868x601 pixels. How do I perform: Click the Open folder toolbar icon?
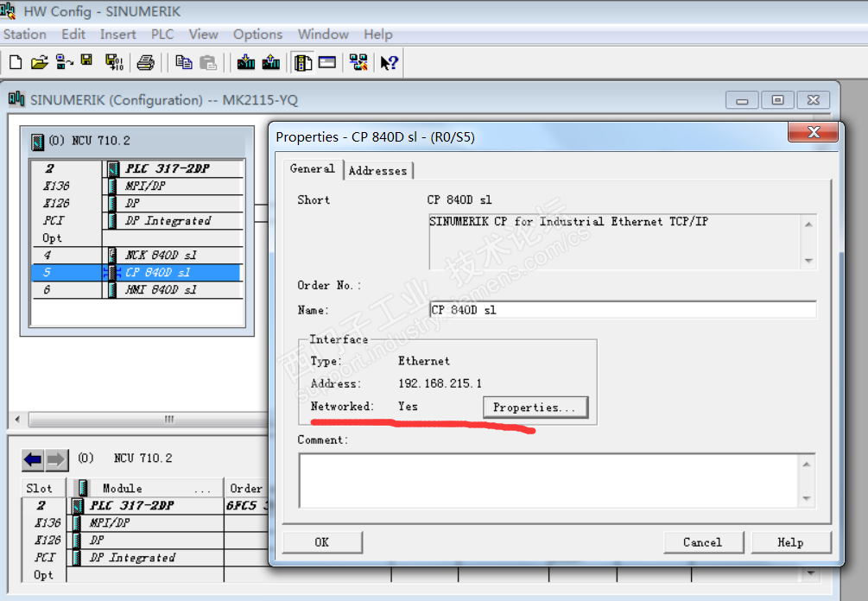(40, 62)
